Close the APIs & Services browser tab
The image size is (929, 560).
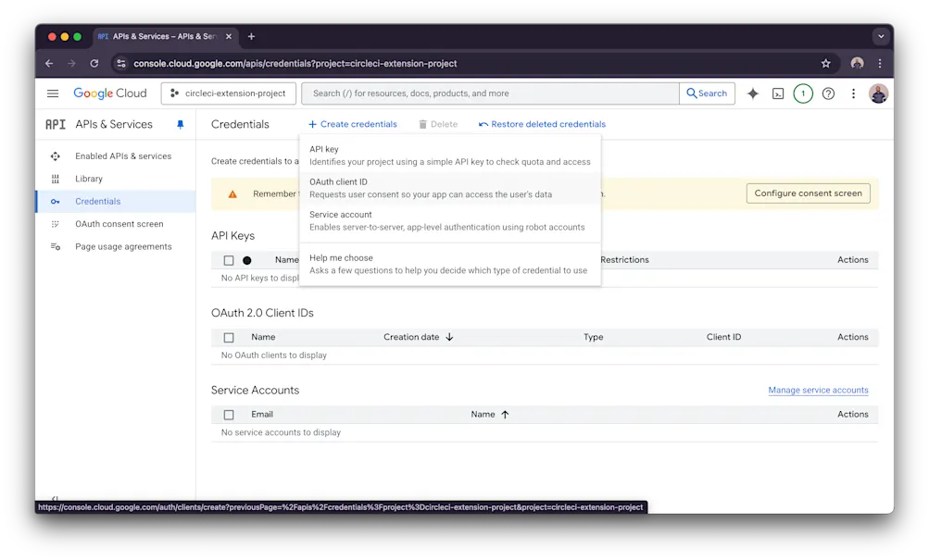click(x=229, y=37)
